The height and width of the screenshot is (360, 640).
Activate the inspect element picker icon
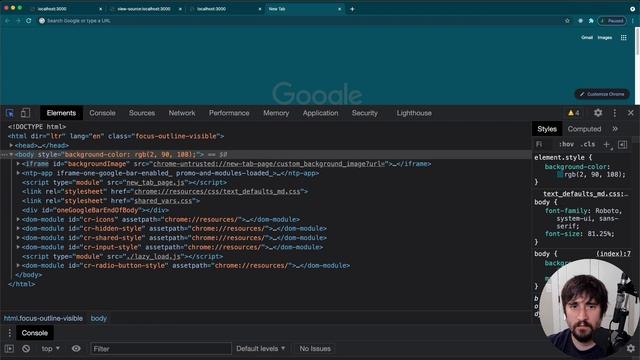tap(10, 113)
